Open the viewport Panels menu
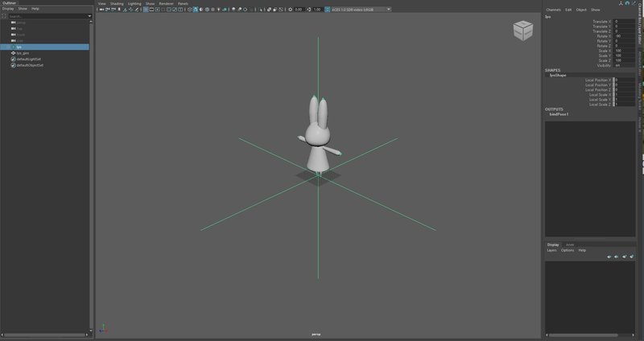 click(183, 3)
